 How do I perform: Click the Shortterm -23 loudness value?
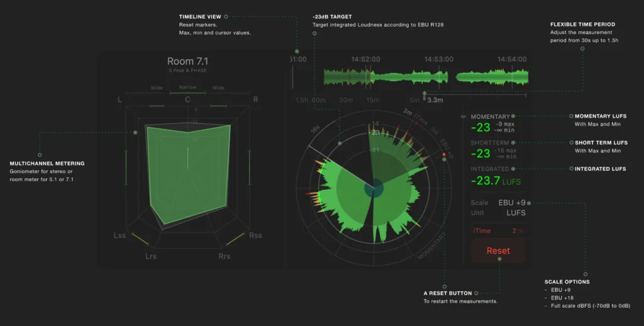point(480,154)
